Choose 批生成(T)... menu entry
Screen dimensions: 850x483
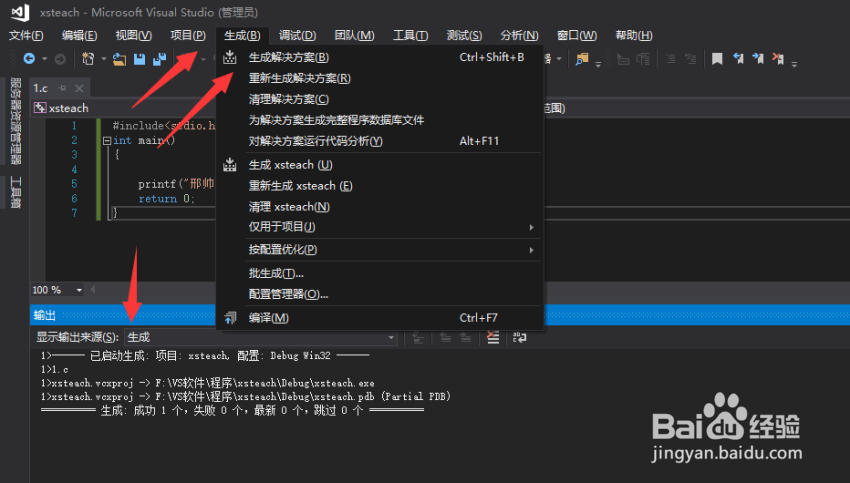pyautogui.click(x=380, y=273)
